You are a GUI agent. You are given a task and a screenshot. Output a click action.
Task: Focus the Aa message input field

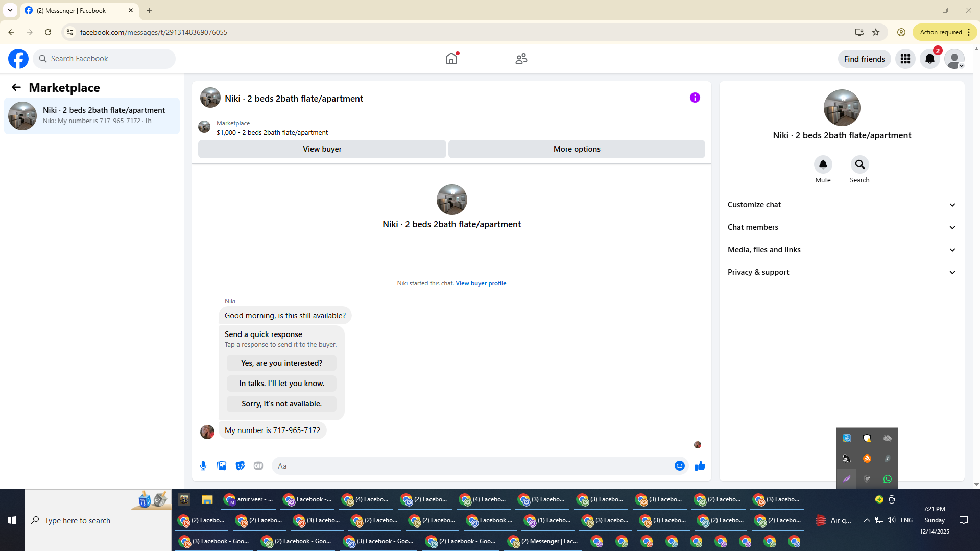coord(472,466)
